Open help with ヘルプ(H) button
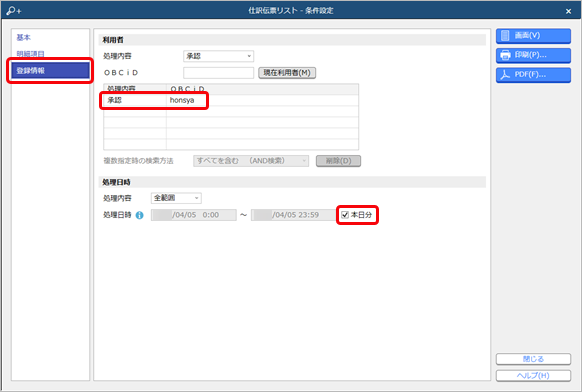582x392 pixels. click(533, 376)
